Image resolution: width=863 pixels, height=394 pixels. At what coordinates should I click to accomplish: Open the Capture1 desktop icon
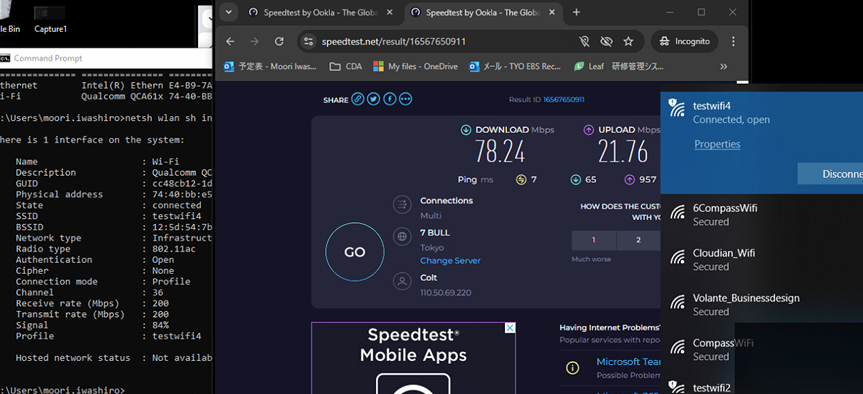point(50,19)
